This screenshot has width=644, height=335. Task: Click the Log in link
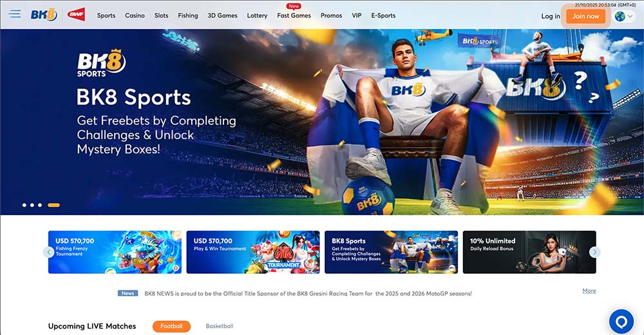[x=551, y=17]
